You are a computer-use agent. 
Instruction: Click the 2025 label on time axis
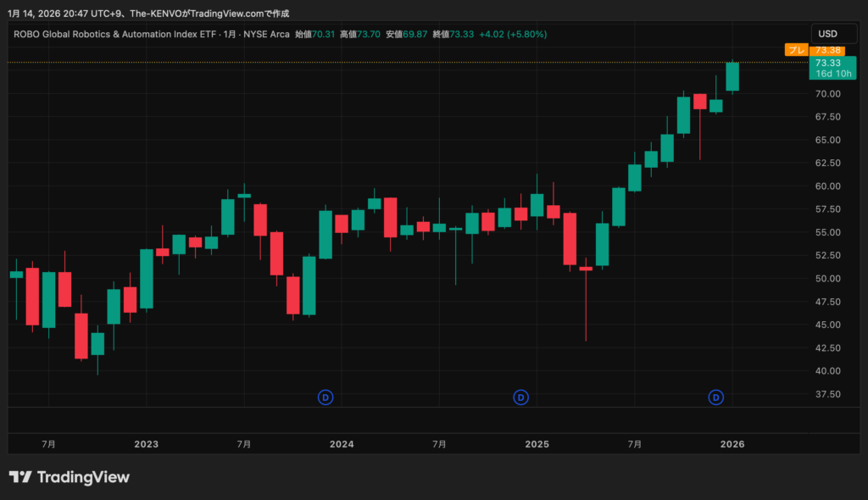click(x=537, y=444)
